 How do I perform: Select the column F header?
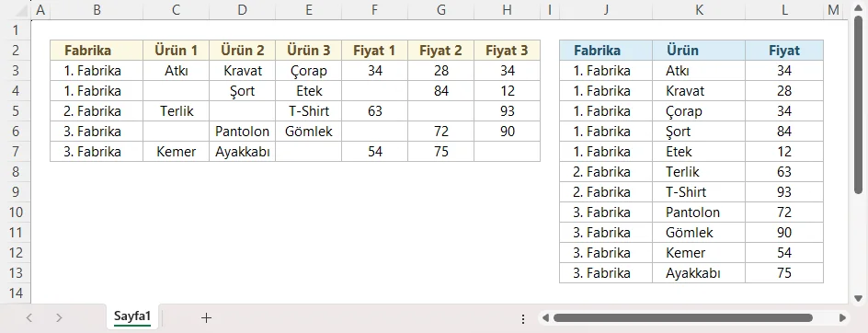(x=375, y=10)
